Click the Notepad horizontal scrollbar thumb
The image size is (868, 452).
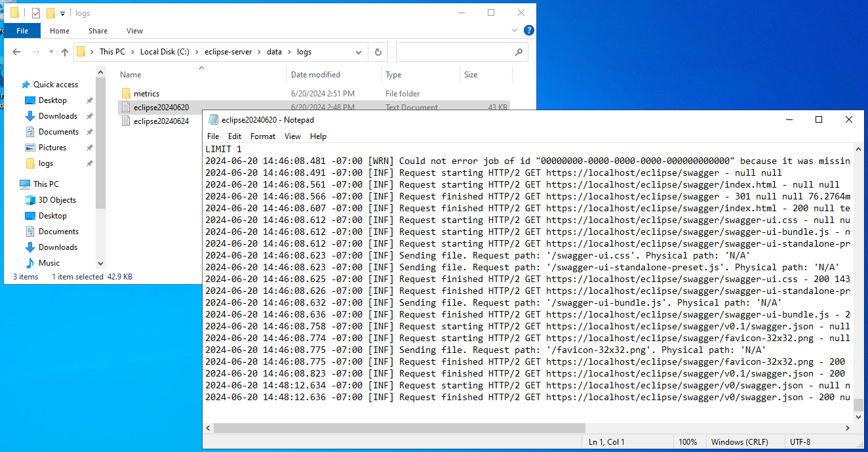point(399,428)
